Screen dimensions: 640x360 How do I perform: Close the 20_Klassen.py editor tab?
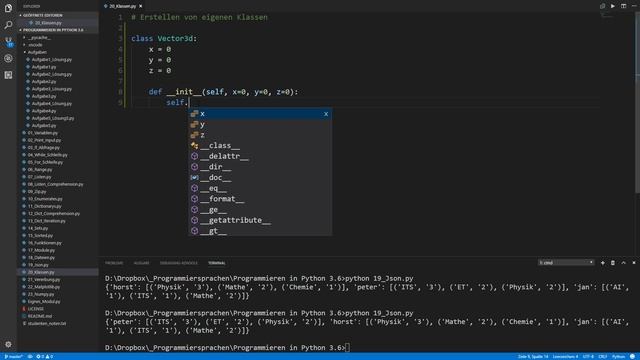click(141, 6)
